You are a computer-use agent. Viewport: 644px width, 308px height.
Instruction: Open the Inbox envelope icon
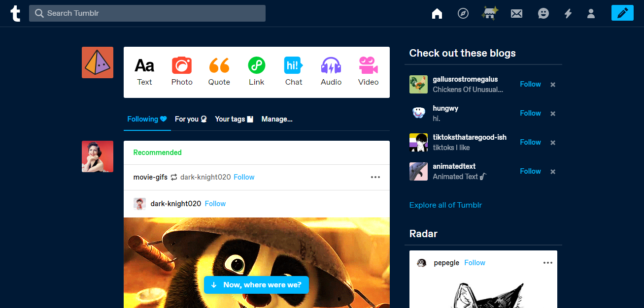[x=516, y=14]
